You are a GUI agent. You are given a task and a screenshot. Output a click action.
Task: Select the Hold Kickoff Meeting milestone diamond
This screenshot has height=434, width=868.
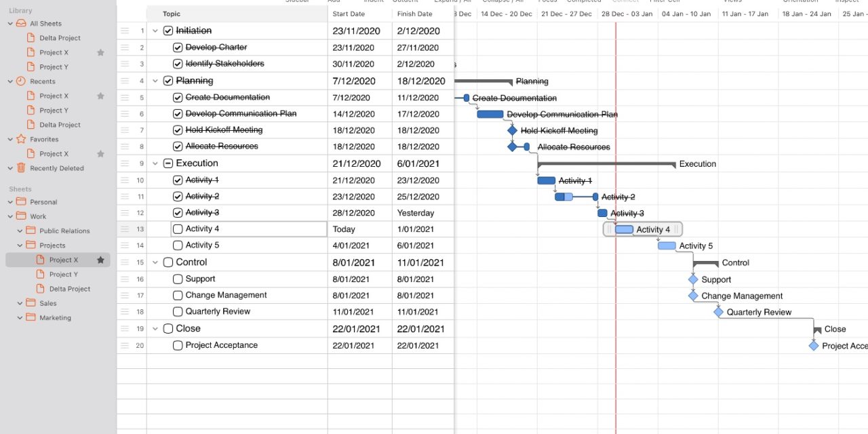coord(512,131)
